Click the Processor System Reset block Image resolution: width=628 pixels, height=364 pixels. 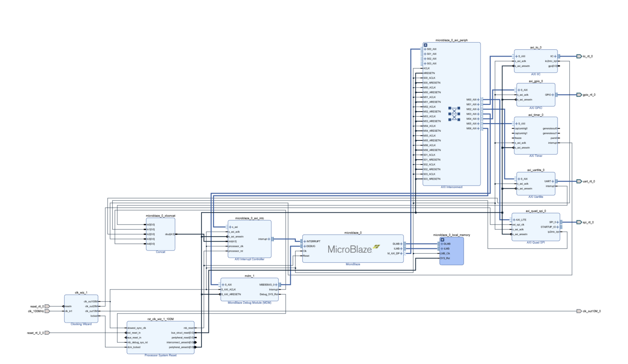tap(160, 337)
